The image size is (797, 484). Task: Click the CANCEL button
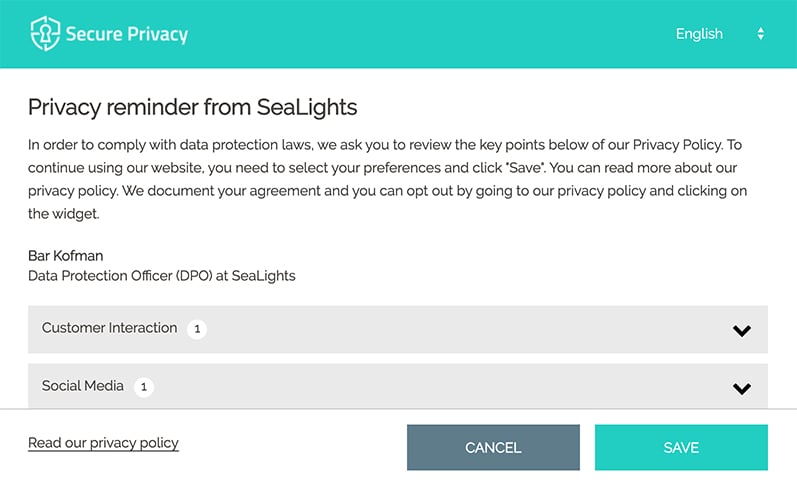click(x=493, y=447)
